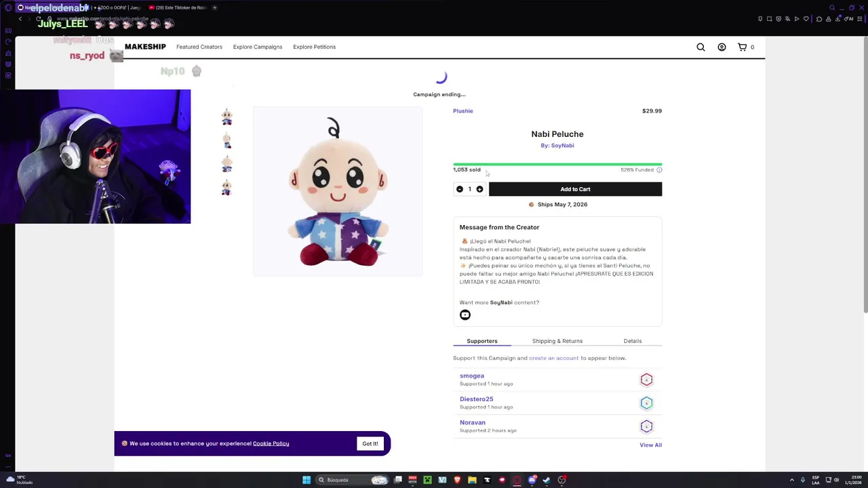Image resolution: width=868 pixels, height=488 pixels.
Task: Select the third plushie thumbnail
Action: tap(227, 164)
